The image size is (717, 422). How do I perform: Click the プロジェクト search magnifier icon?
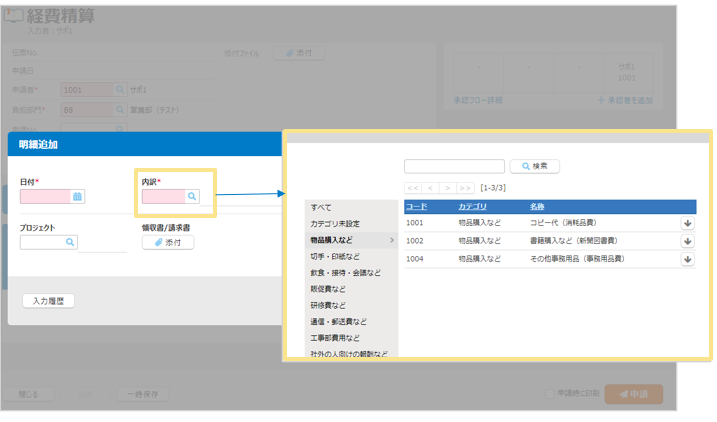(70, 242)
